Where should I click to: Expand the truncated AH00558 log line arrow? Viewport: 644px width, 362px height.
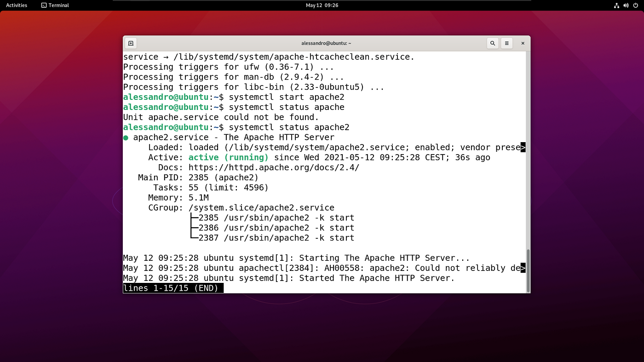click(x=523, y=268)
